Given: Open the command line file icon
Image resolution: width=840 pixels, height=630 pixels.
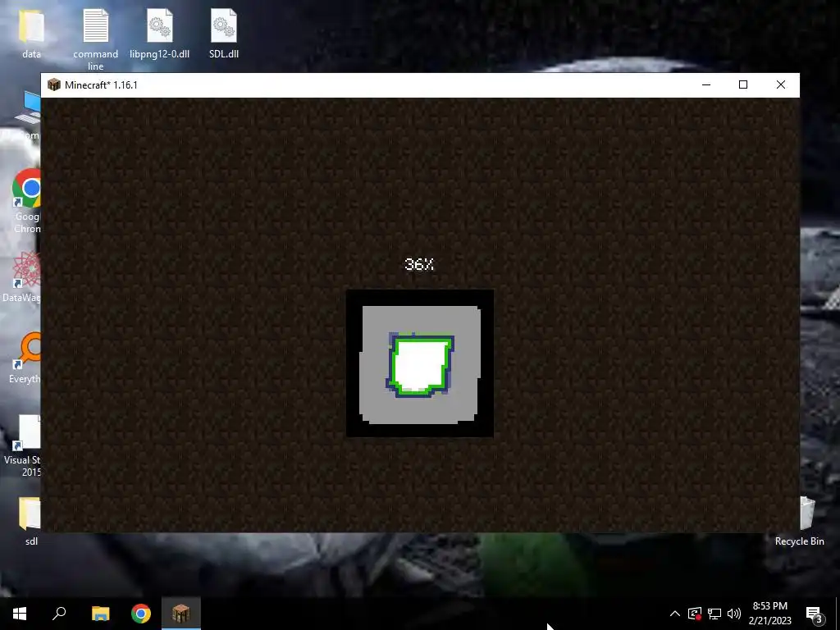Looking at the screenshot, I should pyautogui.click(x=95, y=39).
